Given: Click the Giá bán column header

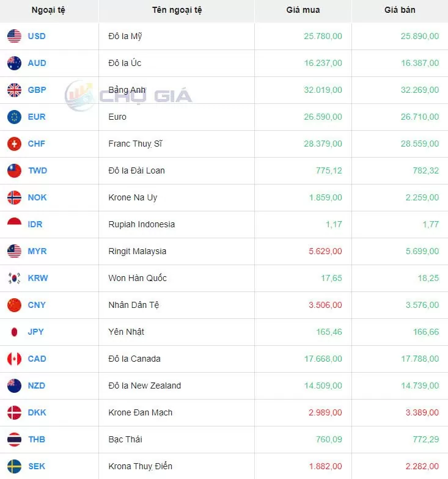Looking at the screenshot, I should (400, 10).
